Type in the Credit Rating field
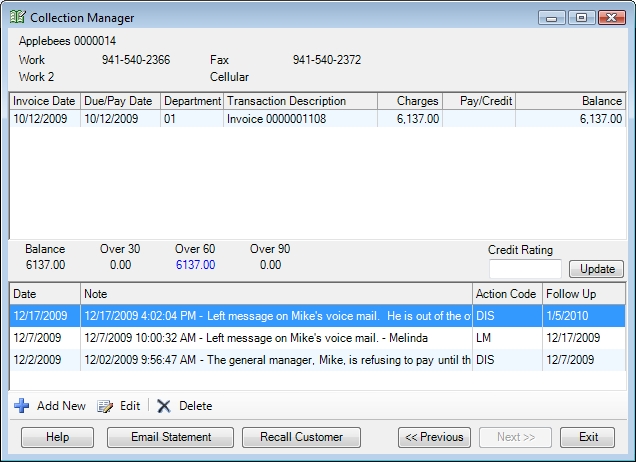The height and width of the screenshot is (462, 636). tap(525, 268)
